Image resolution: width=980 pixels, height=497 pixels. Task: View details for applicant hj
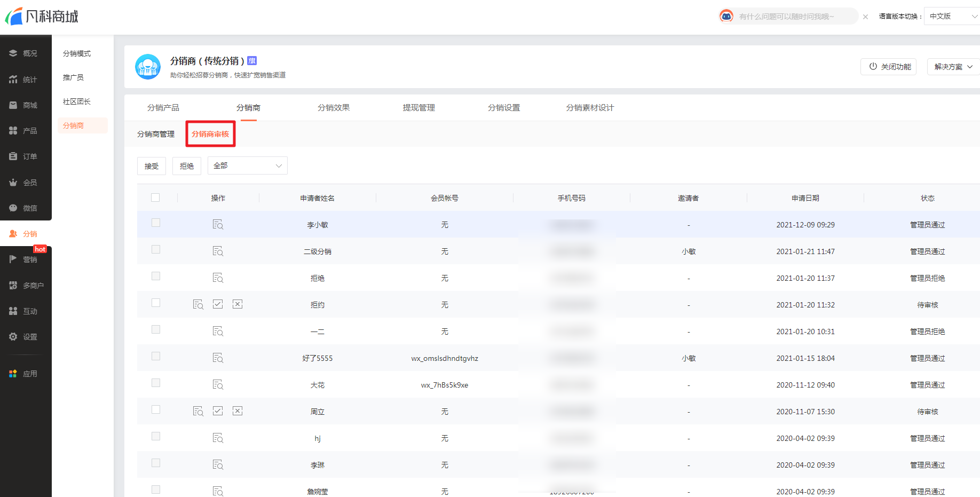click(218, 438)
